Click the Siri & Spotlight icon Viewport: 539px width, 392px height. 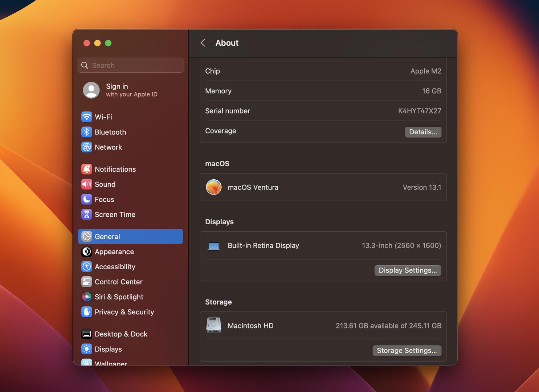click(86, 297)
